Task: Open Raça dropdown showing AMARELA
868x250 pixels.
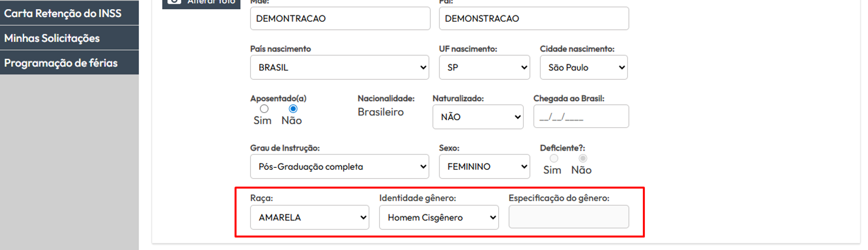Action: [309, 217]
